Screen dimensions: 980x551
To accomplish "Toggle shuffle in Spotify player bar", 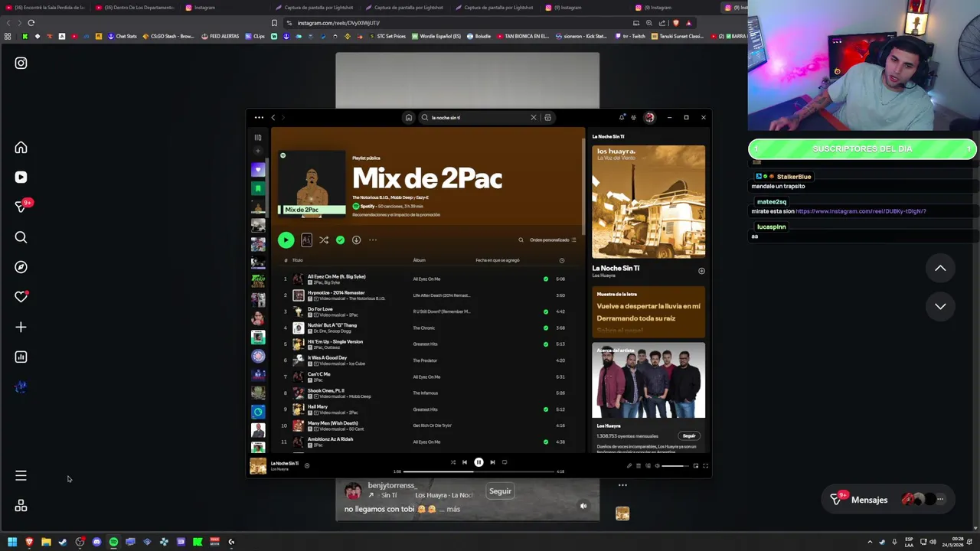I will [452, 462].
